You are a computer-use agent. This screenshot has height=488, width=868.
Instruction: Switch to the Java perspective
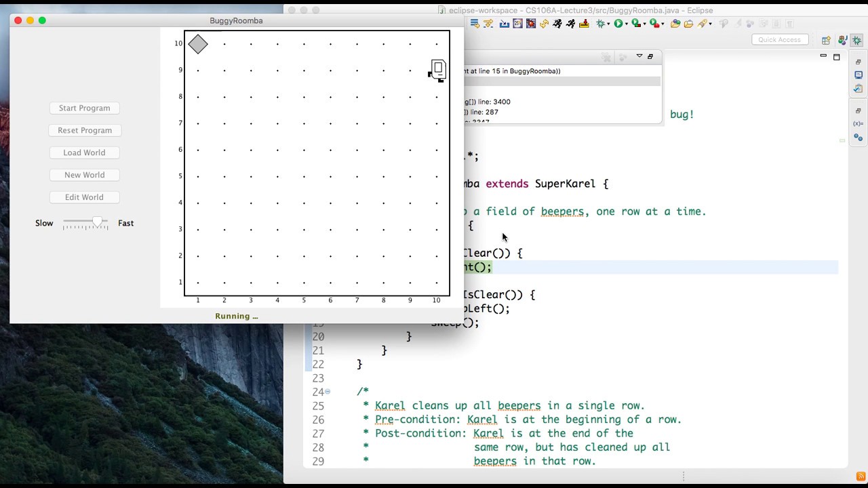842,41
